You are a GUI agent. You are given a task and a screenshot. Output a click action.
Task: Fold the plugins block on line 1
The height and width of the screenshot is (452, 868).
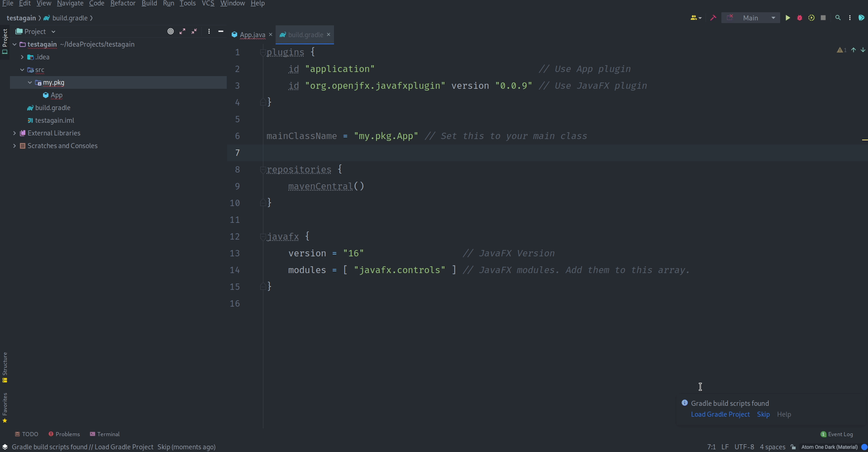(x=262, y=53)
